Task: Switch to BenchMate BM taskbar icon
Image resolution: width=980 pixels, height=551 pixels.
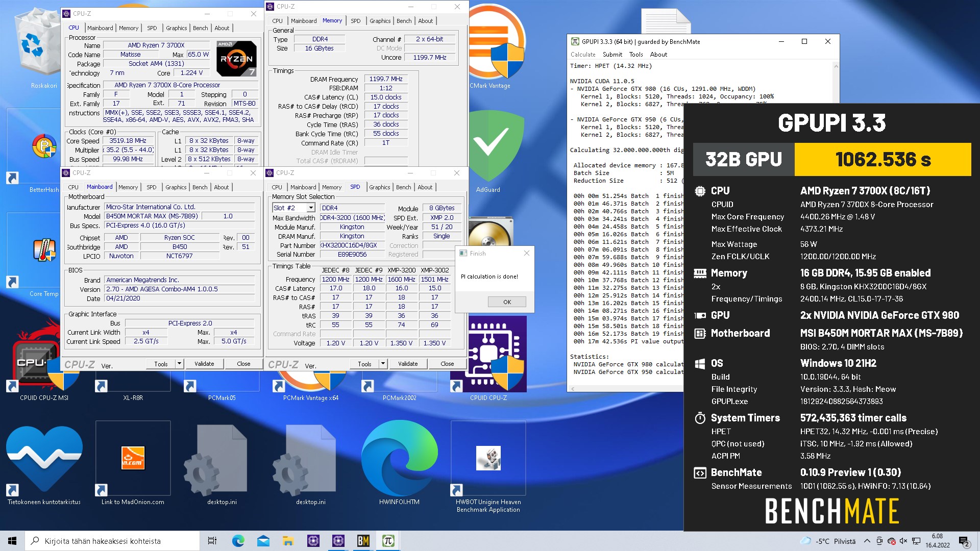Action: pos(363,541)
